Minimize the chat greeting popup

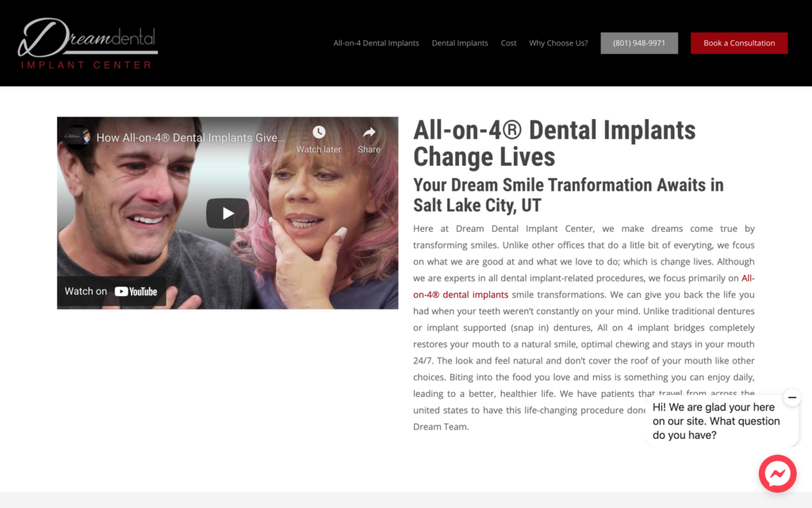(792, 398)
